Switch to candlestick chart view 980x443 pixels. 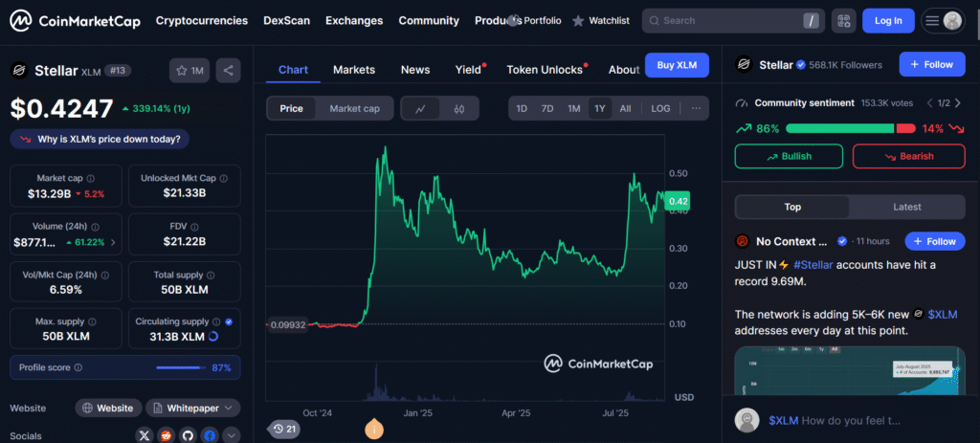click(459, 109)
